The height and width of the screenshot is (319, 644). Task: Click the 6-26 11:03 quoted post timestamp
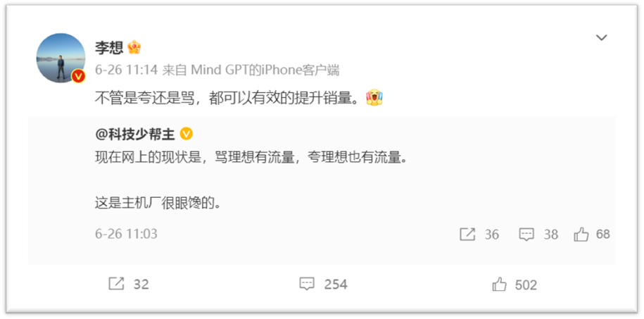point(126,234)
